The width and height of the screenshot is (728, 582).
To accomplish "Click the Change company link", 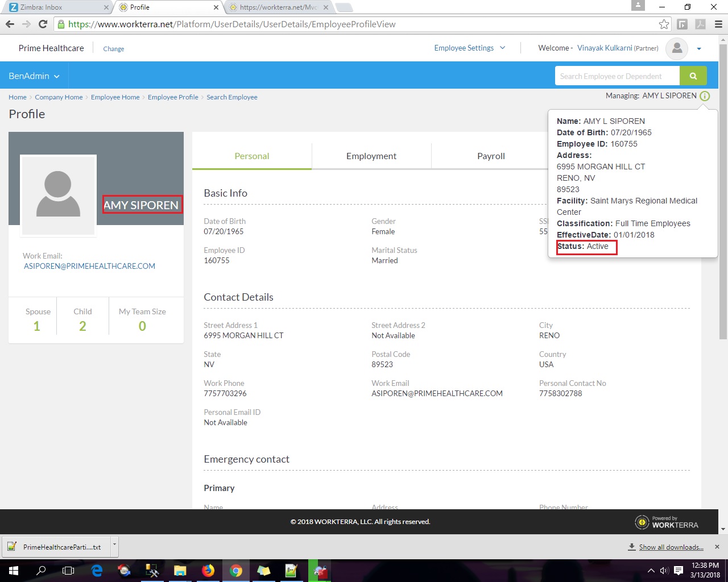I will point(114,49).
